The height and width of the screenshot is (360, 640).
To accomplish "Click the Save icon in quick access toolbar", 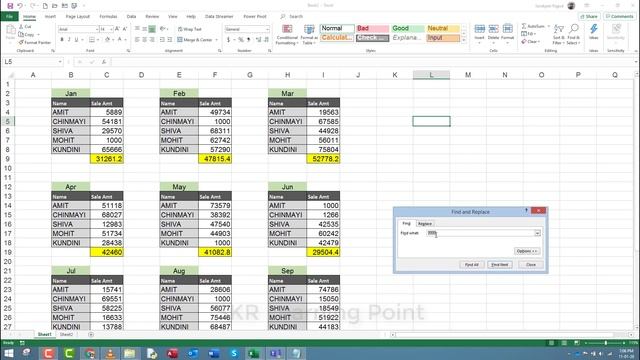I will click(x=10, y=6).
